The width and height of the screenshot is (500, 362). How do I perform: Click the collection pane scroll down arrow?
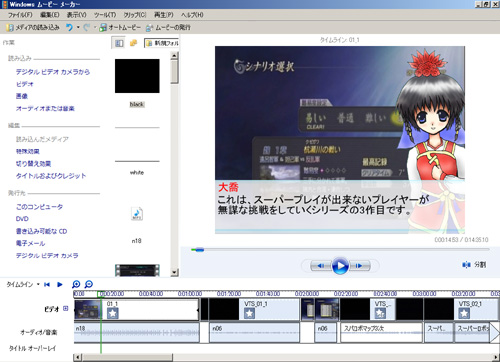pos(174,272)
